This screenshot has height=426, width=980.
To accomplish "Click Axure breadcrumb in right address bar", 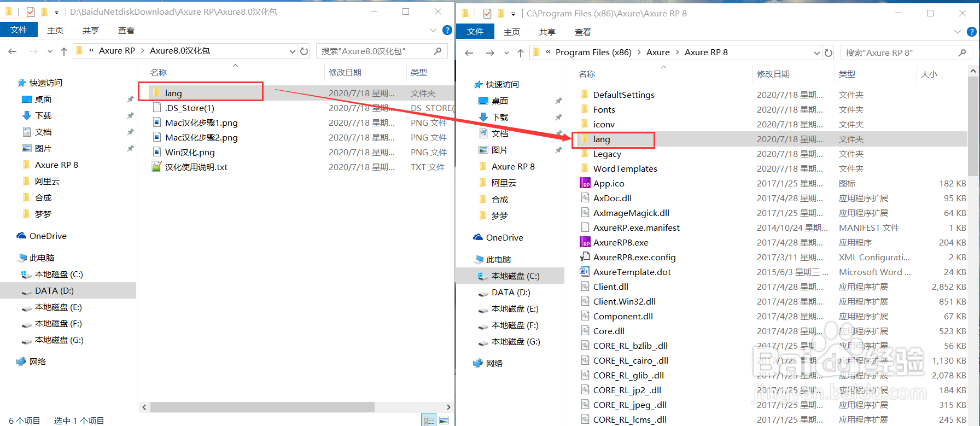I will tap(658, 52).
